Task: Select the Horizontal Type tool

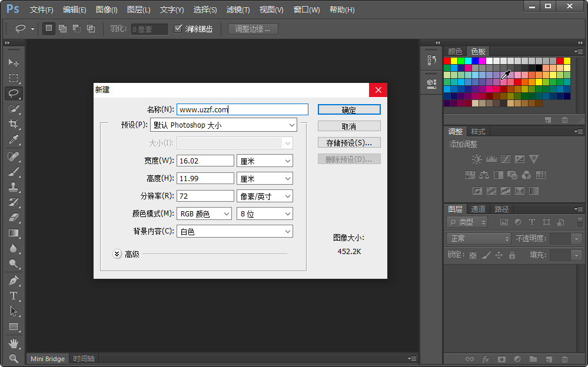Action: tap(14, 296)
